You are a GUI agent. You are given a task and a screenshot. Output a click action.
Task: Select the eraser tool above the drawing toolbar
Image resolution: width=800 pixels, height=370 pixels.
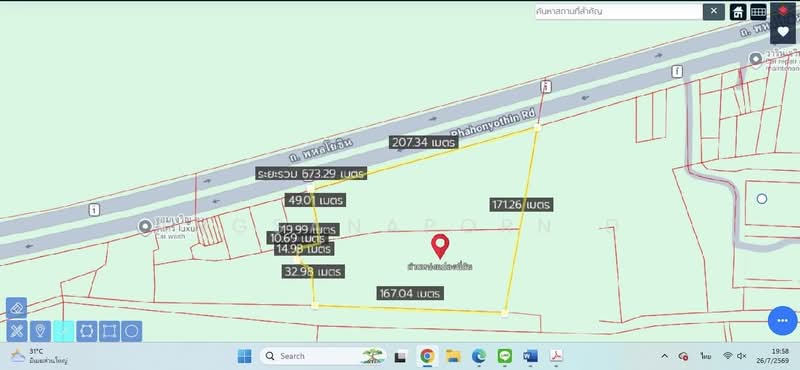(16, 308)
